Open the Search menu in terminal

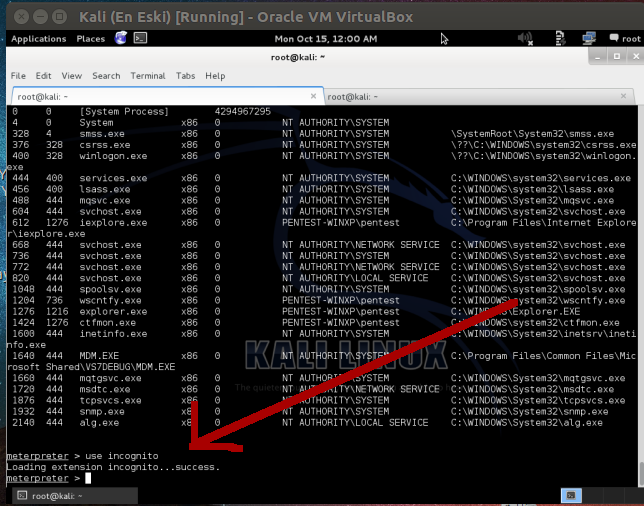click(106, 76)
